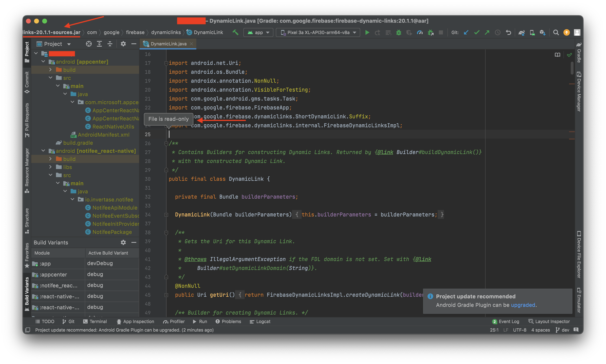Debug the app using the bug icon
This screenshot has height=364, width=606.
click(398, 32)
